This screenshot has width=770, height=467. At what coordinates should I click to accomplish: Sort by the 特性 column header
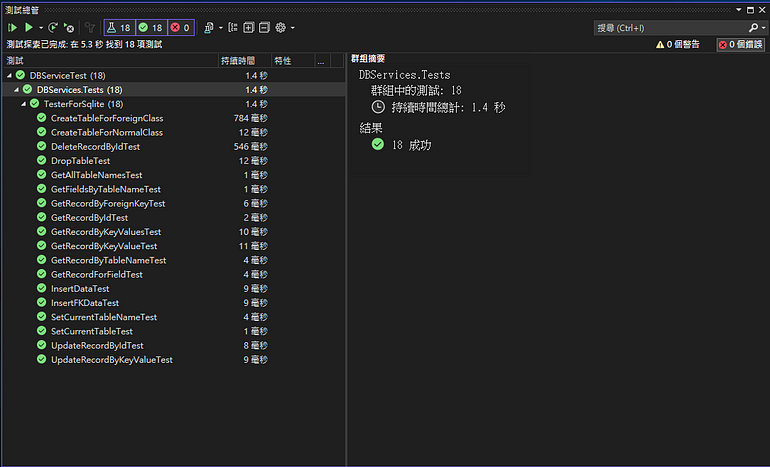click(293, 61)
